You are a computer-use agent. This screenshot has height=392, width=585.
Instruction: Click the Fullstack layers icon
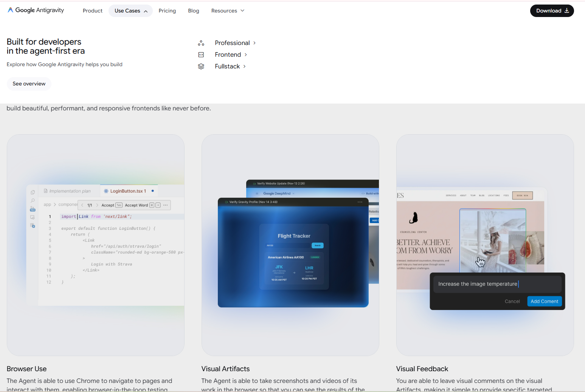201,67
